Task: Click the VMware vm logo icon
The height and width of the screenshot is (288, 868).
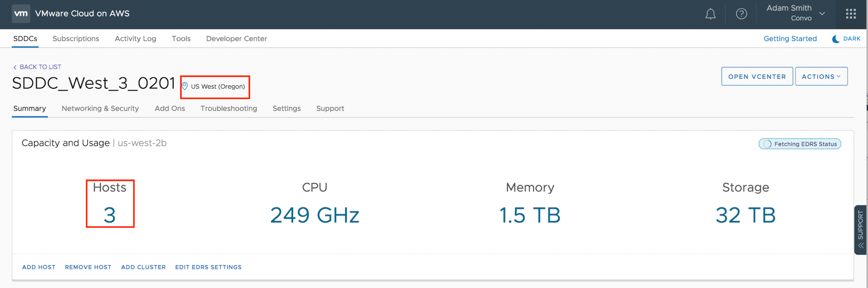Action: pos(21,14)
